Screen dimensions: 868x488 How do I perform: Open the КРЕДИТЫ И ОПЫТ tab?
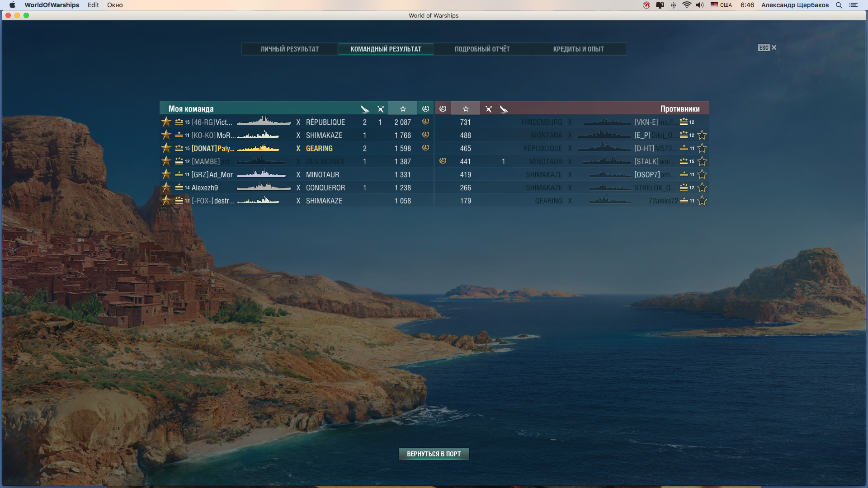click(x=579, y=49)
